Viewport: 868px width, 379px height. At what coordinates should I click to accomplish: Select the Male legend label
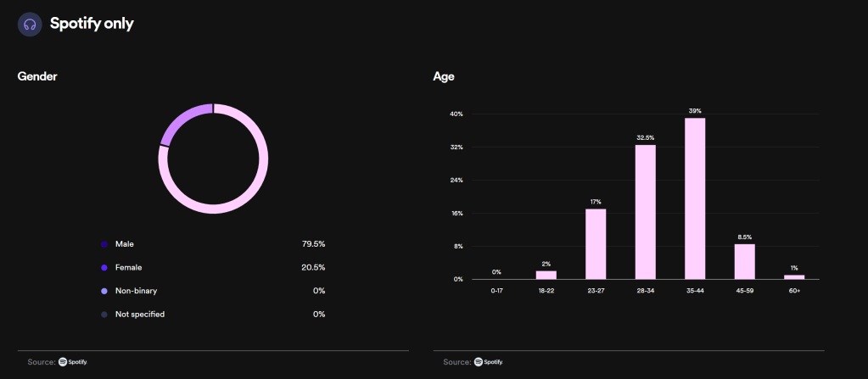(x=125, y=244)
